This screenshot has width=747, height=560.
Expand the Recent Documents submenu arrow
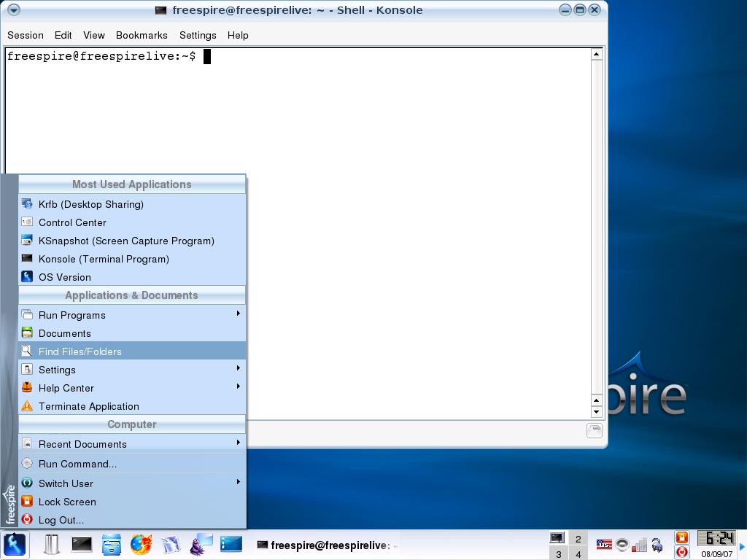tap(239, 443)
